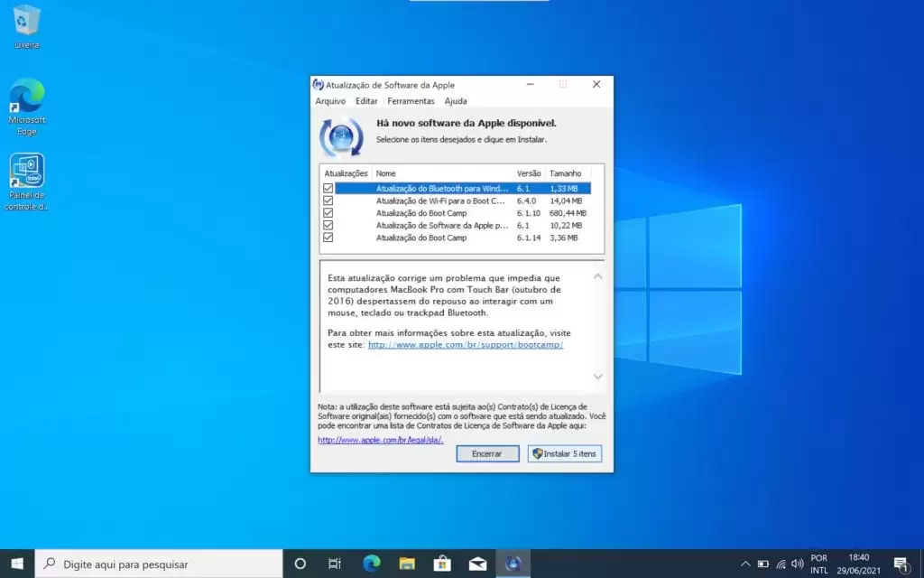
Task: Open Microsoft Store from the taskbar
Action: click(x=442, y=564)
